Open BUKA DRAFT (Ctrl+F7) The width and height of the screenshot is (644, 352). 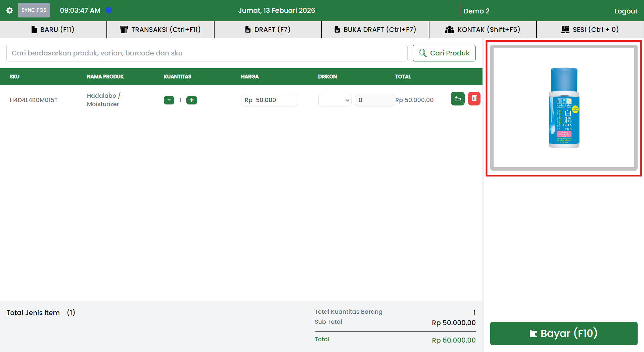pos(375,30)
